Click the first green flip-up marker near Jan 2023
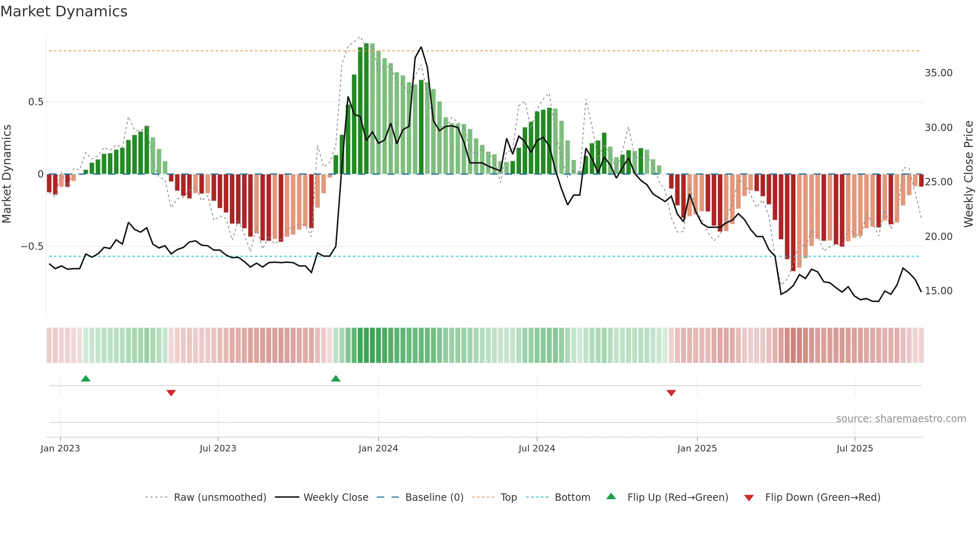The width and height of the screenshot is (980, 551). [x=86, y=379]
